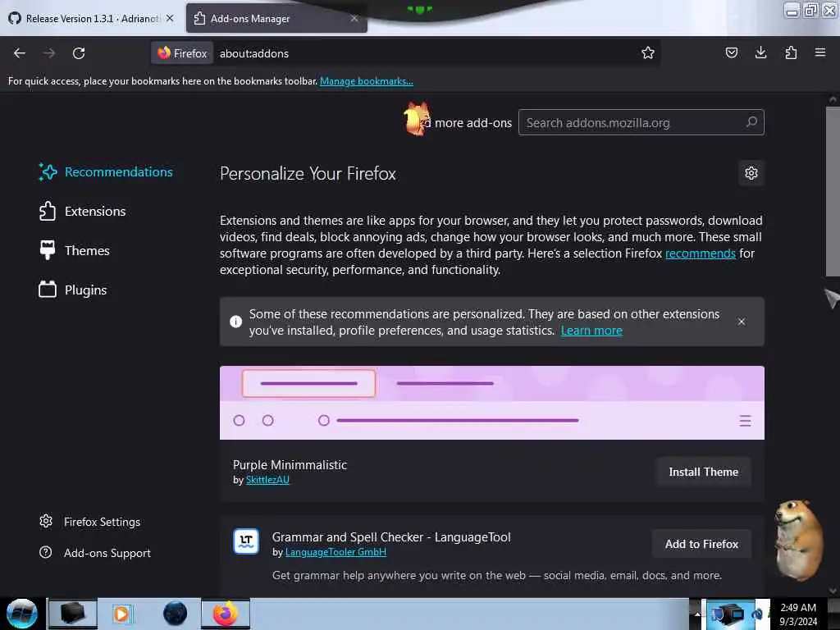The image size is (840, 630).
Task: Select the Add-ons Manager tab
Action: 276,18
